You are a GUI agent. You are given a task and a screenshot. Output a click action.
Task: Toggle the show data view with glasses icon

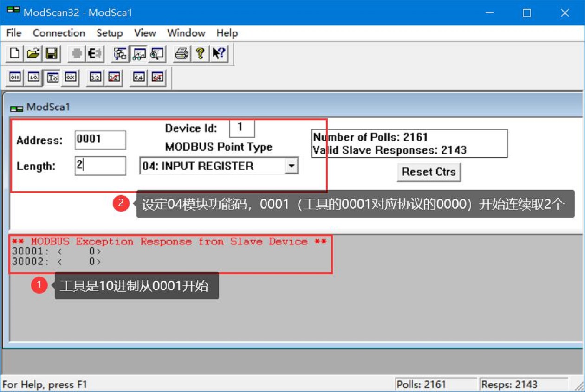(138, 54)
